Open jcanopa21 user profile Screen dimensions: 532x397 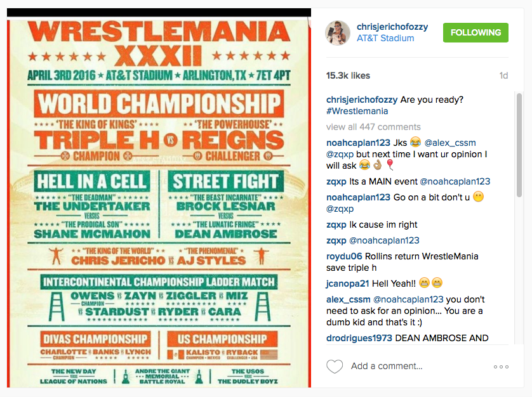click(347, 283)
